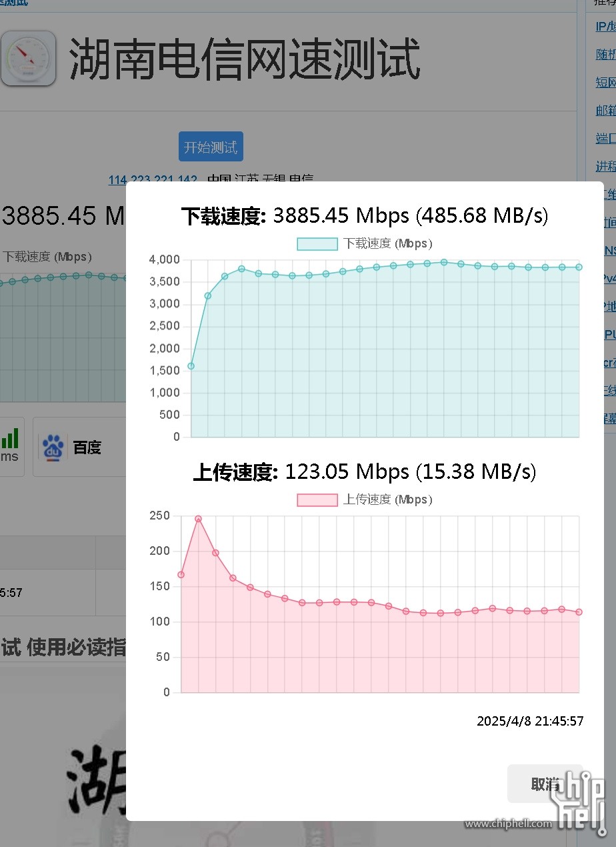
Task: Click the 4,000 axis label on download chart
Action: coord(165,259)
